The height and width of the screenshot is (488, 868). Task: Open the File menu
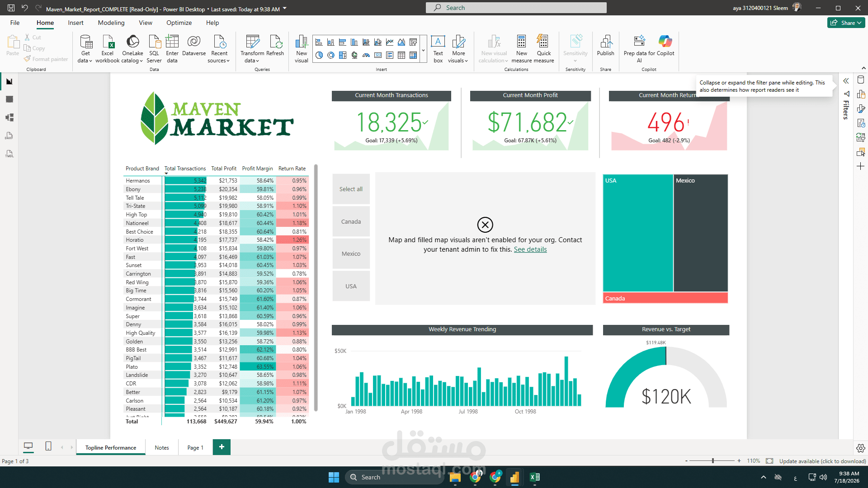click(x=15, y=23)
